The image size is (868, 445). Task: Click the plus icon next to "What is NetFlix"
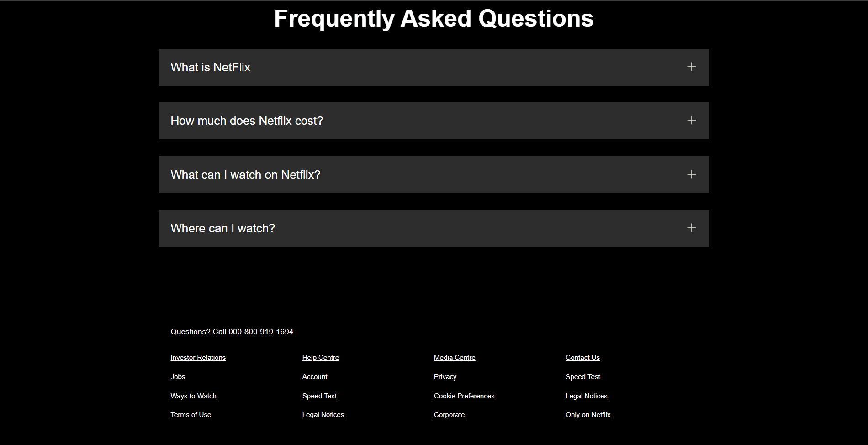[691, 67]
